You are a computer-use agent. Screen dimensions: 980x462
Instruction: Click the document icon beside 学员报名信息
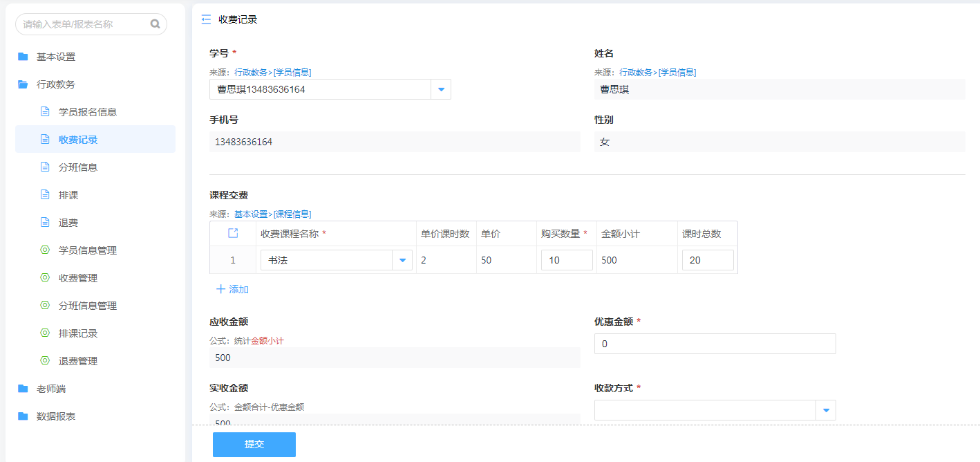45,112
